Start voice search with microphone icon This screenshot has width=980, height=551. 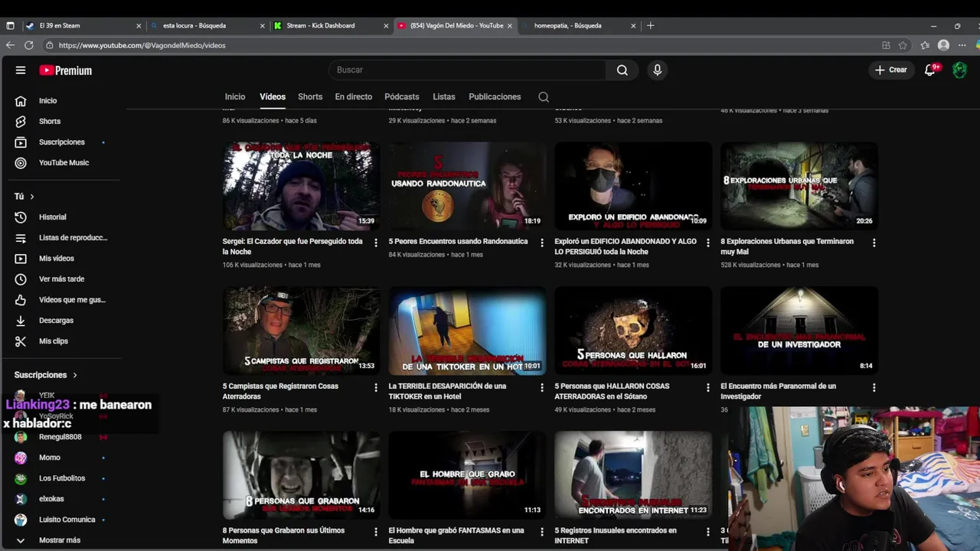point(657,70)
